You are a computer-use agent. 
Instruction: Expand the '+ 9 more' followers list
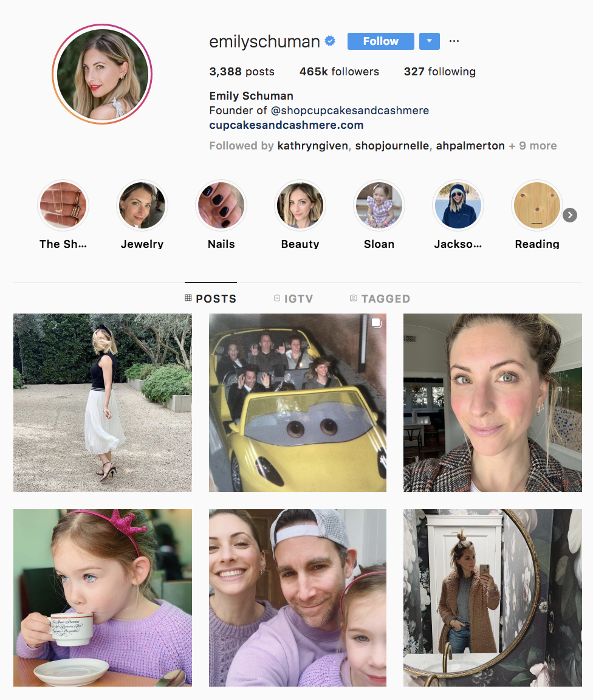[533, 146]
